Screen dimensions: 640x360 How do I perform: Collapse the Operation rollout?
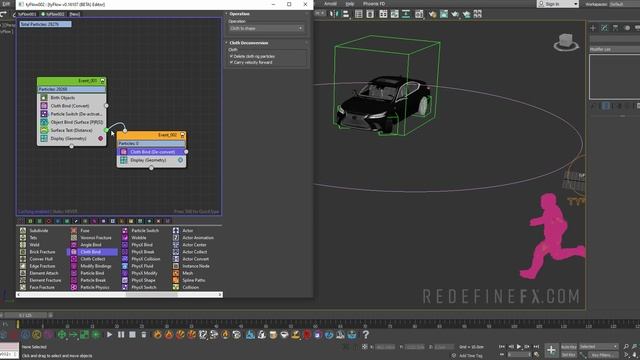coord(240,14)
